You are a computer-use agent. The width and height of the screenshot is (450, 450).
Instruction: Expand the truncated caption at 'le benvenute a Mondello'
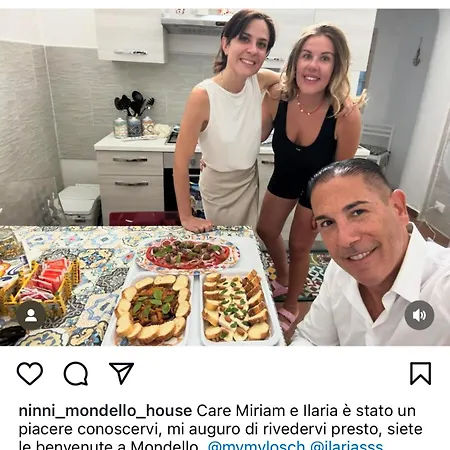coord(108,445)
